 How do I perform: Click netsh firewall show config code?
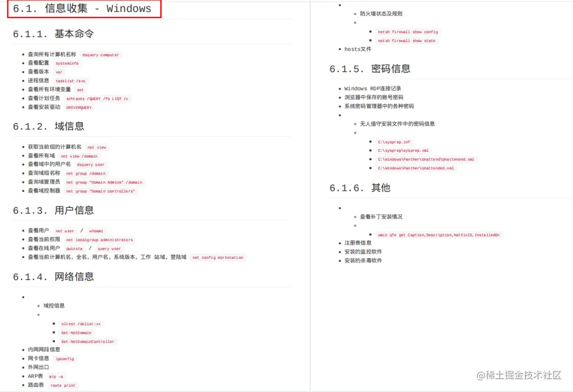[x=408, y=32]
